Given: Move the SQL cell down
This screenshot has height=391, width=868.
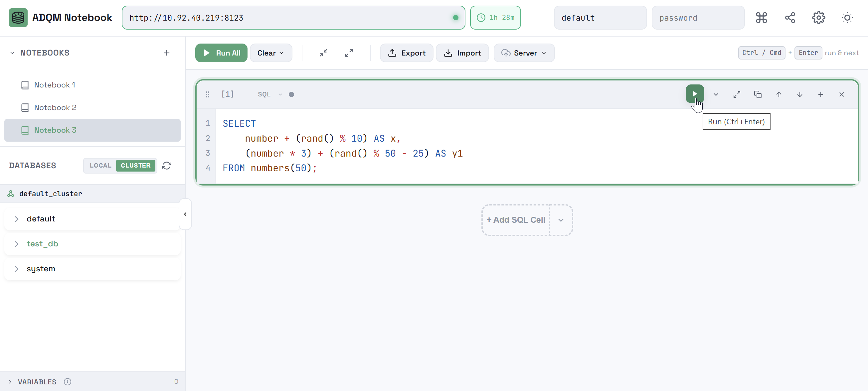Looking at the screenshot, I should tap(799, 94).
